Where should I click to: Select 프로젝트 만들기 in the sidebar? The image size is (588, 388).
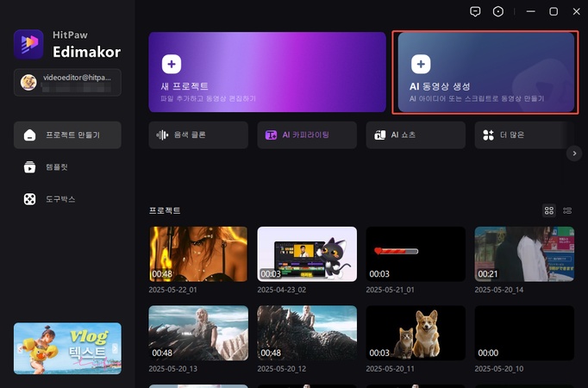[x=67, y=135]
